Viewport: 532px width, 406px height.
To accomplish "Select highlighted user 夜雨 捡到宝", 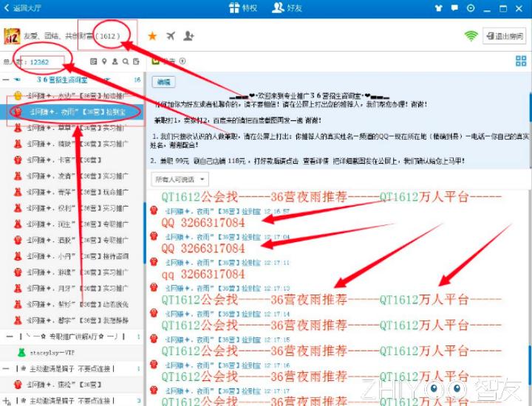I will click(72, 112).
